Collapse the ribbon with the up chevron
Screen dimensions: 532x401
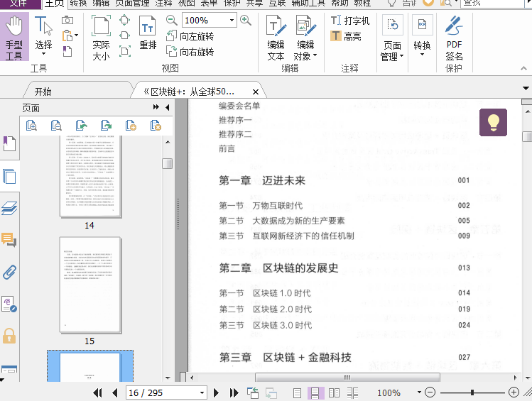[524, 68]
